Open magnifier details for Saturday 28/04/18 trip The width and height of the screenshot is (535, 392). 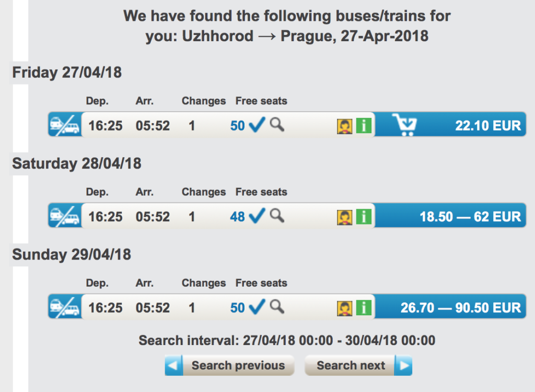tap(277, 216)
